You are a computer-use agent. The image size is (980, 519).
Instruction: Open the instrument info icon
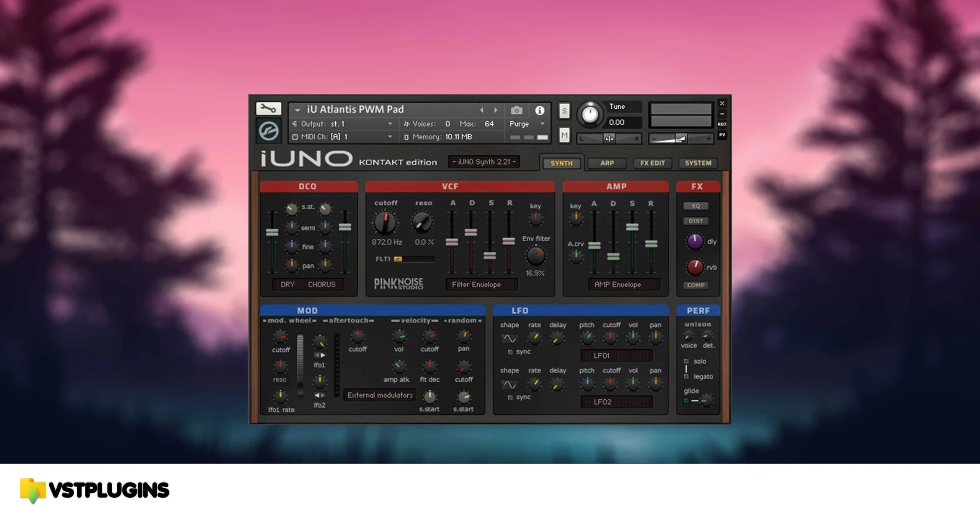540,111
